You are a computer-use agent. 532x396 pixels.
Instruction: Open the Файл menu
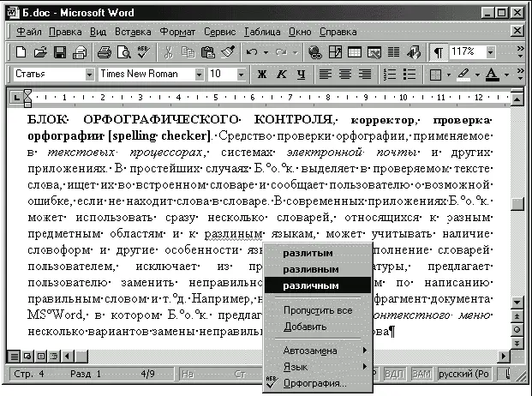point(29,32)
